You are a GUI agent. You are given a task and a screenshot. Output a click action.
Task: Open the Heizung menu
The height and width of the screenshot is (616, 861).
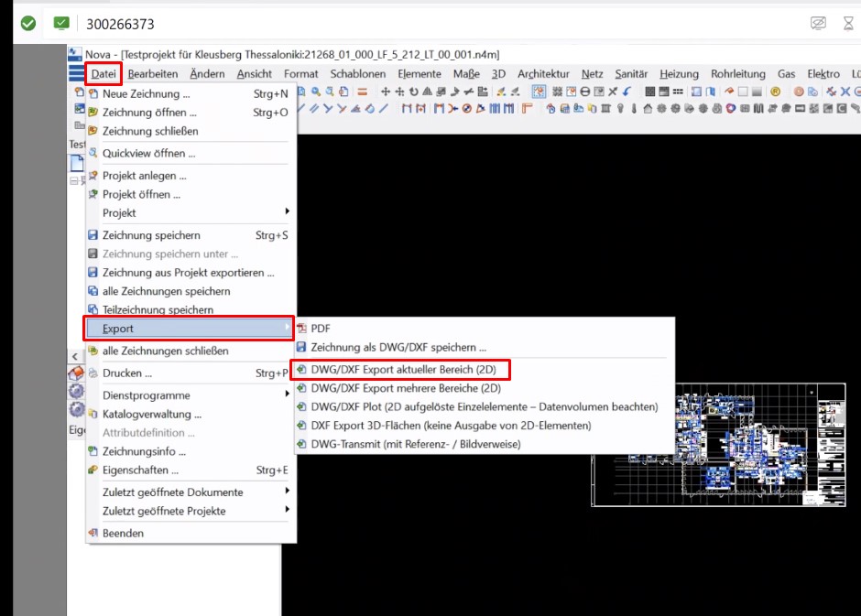pyautogui.click(x=679, y=73)
